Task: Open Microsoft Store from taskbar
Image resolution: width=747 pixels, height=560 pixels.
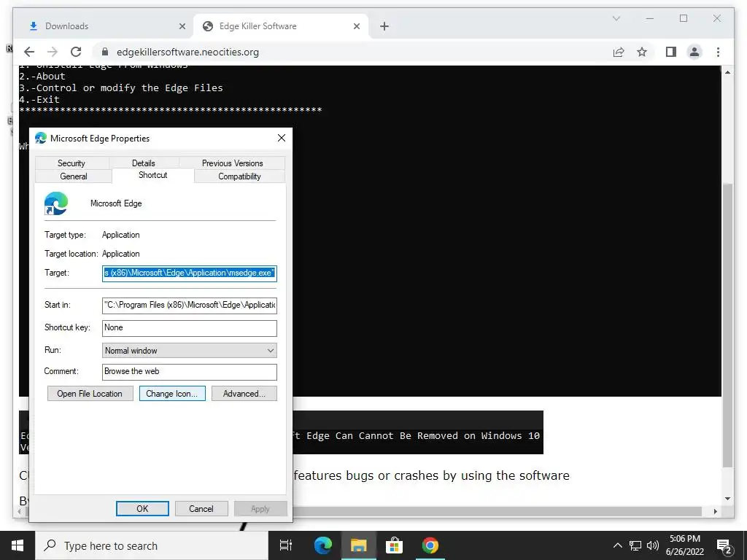Action: 395,545
